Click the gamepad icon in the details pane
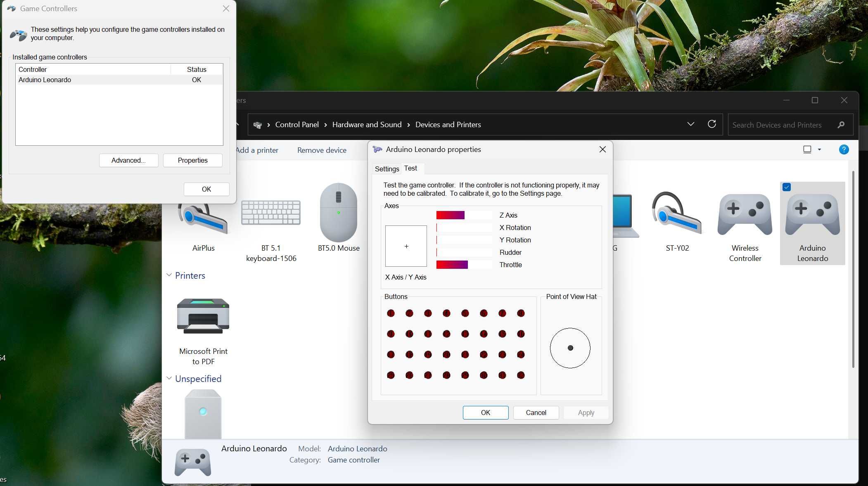Viewport: 868px width, 486px height. click(x=193, y=462)
